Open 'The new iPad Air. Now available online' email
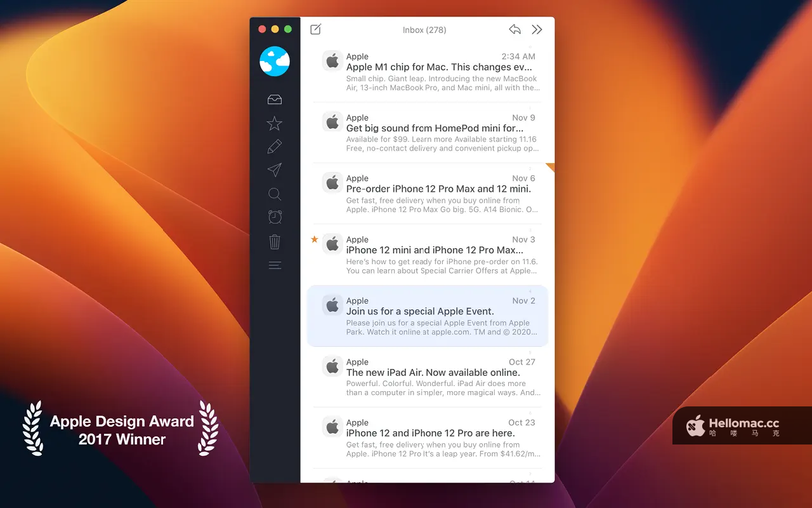This screenshot has height=508, width=812. pyautogui.click(x=433, y=373)
